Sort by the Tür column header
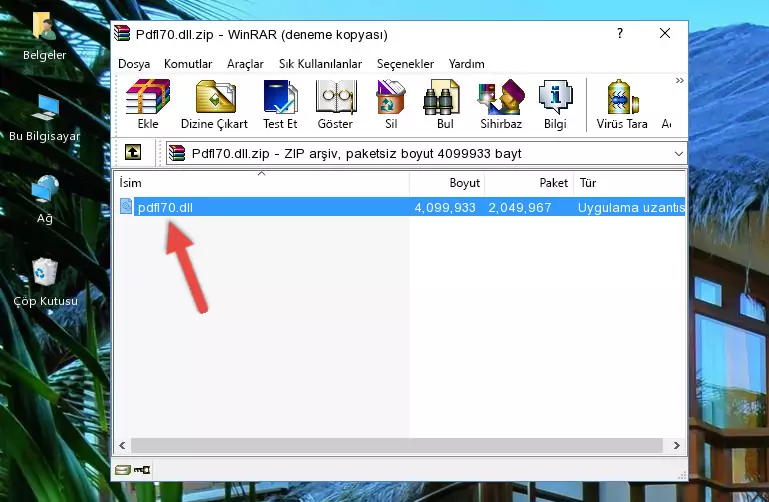Screen dimensions: 769x502 click(x=629, y=183)
